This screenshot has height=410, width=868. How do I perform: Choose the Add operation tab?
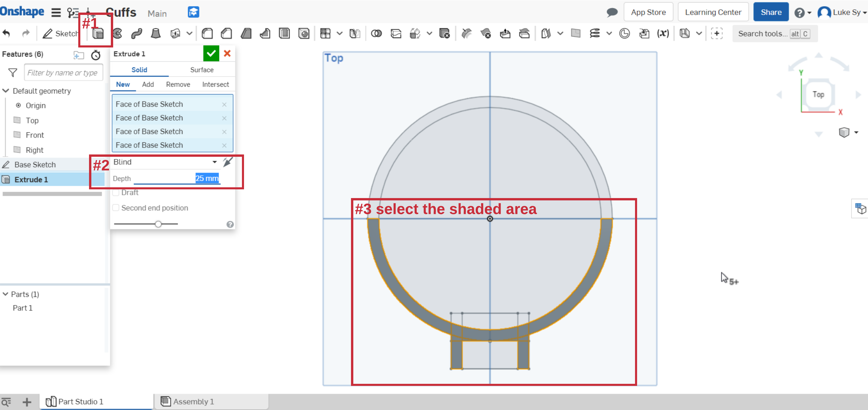point(148,84)
